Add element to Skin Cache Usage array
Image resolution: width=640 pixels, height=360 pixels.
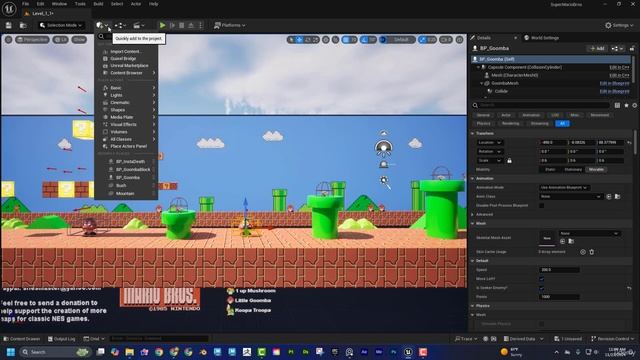[x=583, y=252]
